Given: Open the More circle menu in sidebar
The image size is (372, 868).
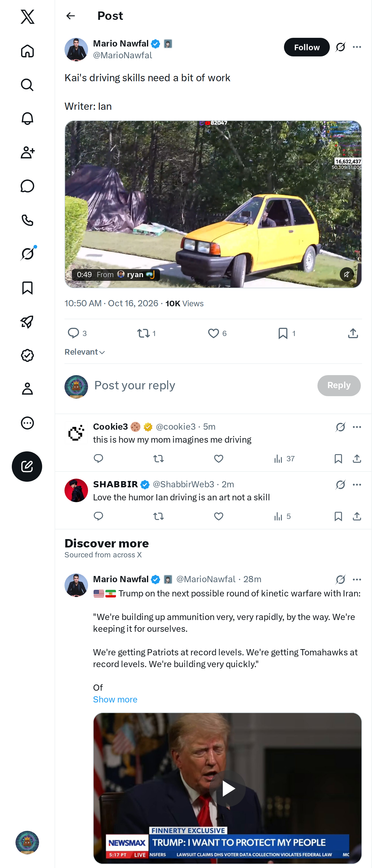Looking at the screenshot, I should click(27, 423).
